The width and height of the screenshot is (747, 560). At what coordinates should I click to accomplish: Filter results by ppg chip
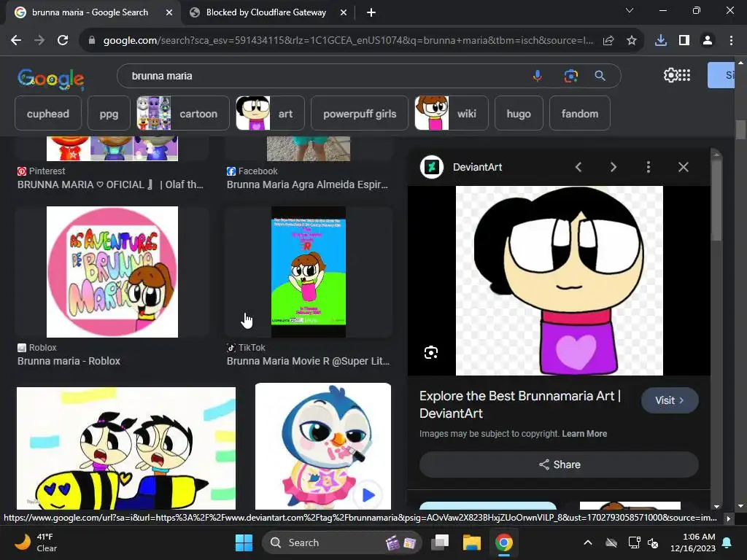coord(109,113)
